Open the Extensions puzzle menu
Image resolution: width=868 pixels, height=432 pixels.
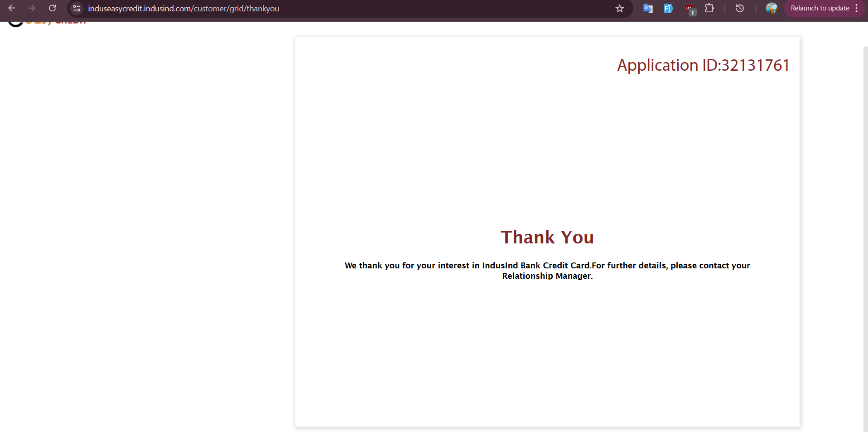(x=709, y=8)
